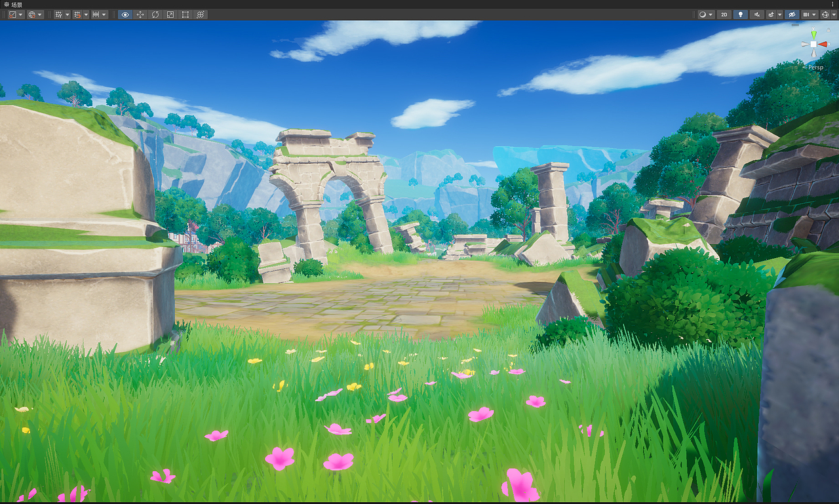Switch projection via the Persp label

815,68
